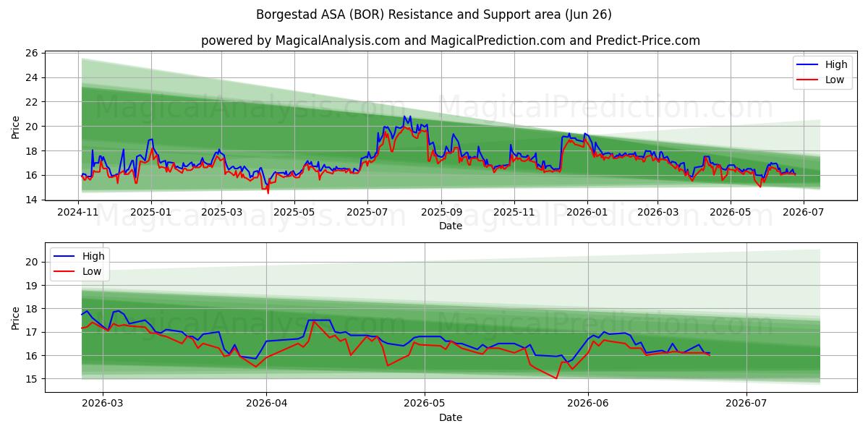This screenshot has height=434, width=868.
Task: Click the '26' y-axis tick in top chart
Action: point(31,54)
